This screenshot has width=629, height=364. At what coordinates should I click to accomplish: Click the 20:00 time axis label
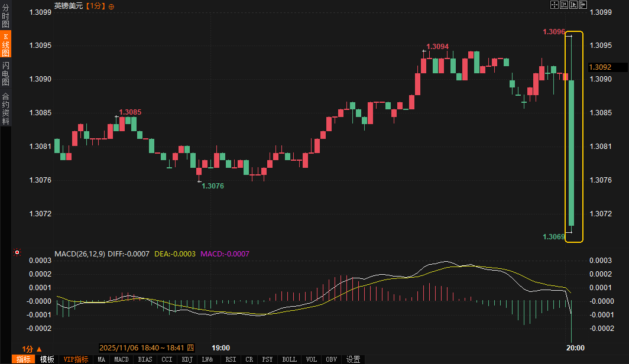point(575,348)
